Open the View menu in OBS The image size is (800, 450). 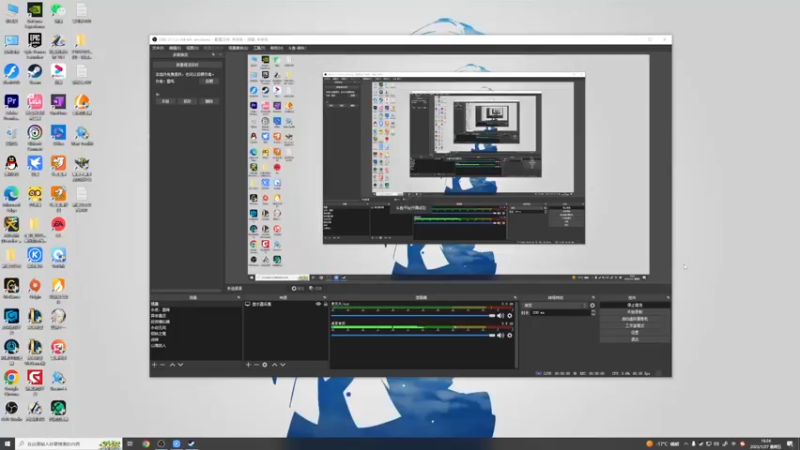[192, 48]
